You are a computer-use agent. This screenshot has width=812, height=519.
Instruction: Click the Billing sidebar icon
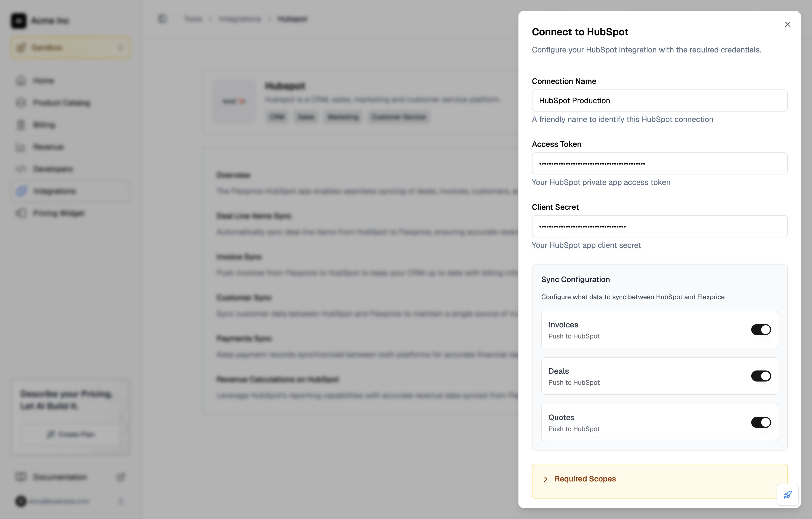[21, 125]
